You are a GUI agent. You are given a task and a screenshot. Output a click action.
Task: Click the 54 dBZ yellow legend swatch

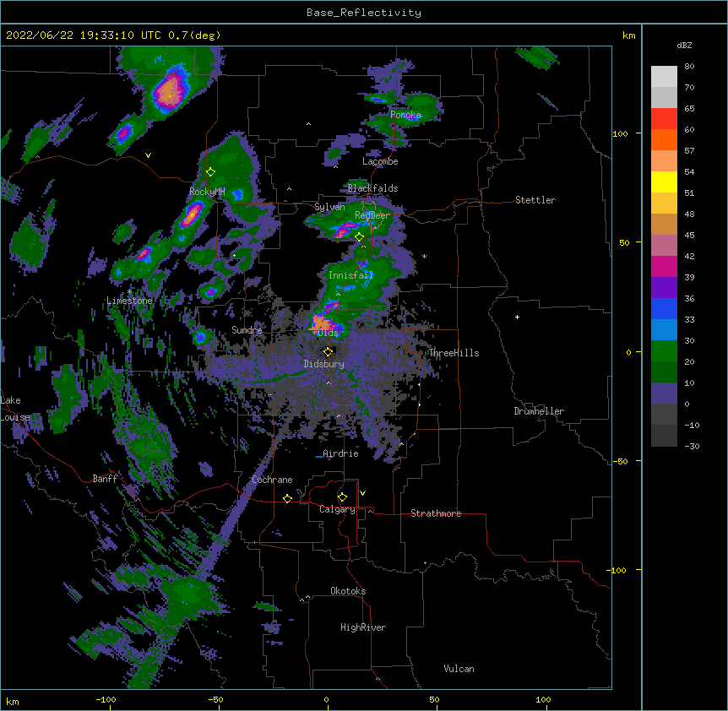(664, 182)
